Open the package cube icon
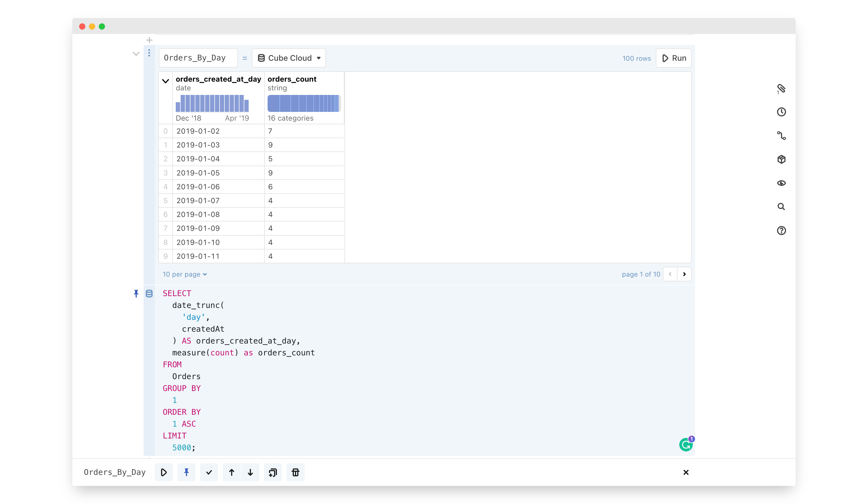868x504 pixels. point(781,159)
